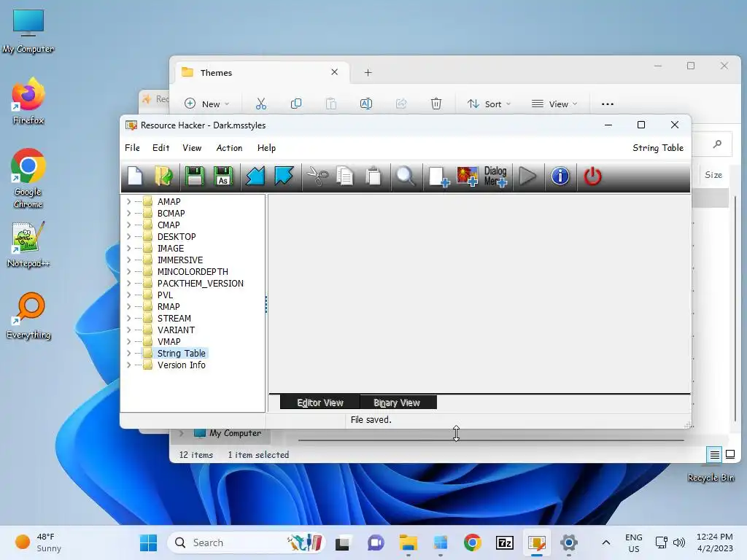Viewport: 747px width, 560px height.
Task: Open the View dropdown in Themes window
Action: point(554,104)
